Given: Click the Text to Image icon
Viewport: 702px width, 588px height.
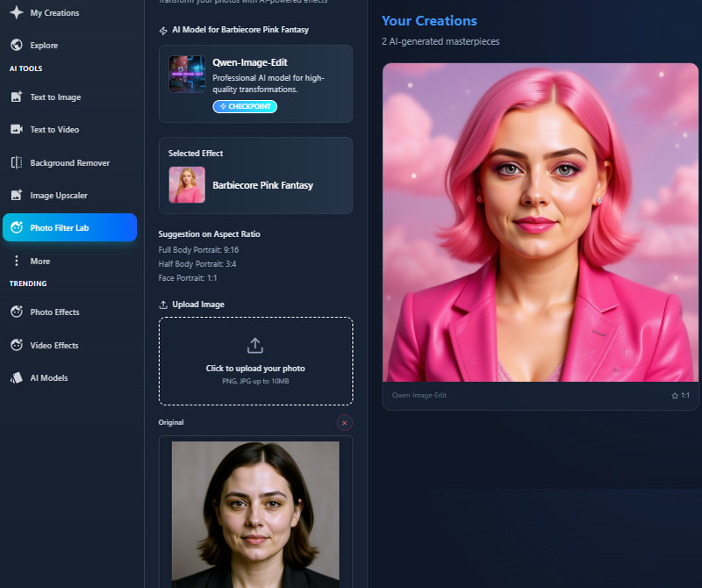Looking at the screenshot, I should tap(17, 97).
